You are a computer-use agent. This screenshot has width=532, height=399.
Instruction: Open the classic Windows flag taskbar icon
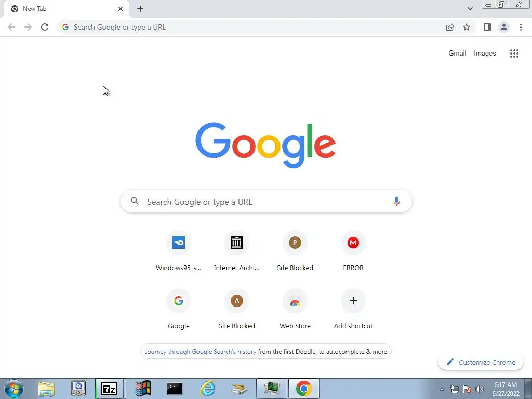click(142, 389)
